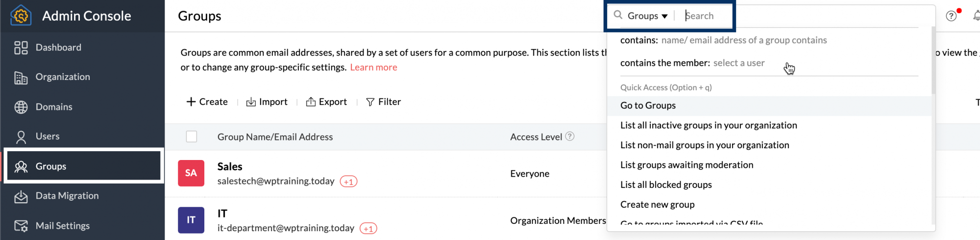Expand the +1 badge on IT group
The image size is (980, 240).
pyautogui.click(x=368, y=229)
